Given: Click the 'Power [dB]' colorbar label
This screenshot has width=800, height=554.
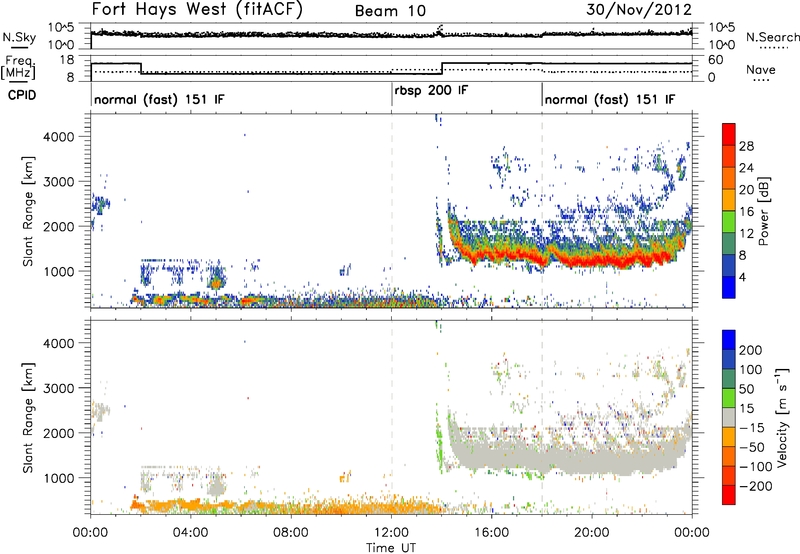Looking at the screenshot, I should pos(763,211).
